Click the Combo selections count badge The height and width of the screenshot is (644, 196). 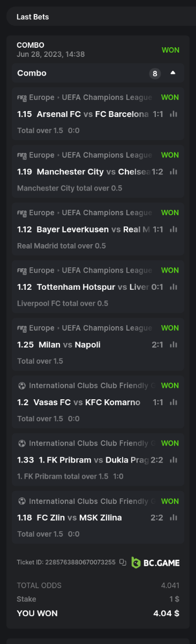(155, 74)
